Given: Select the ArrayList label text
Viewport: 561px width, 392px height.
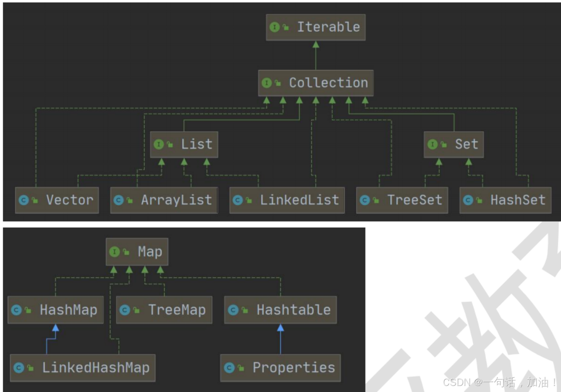Looking at the screenshot, I should tap(176, 200).
